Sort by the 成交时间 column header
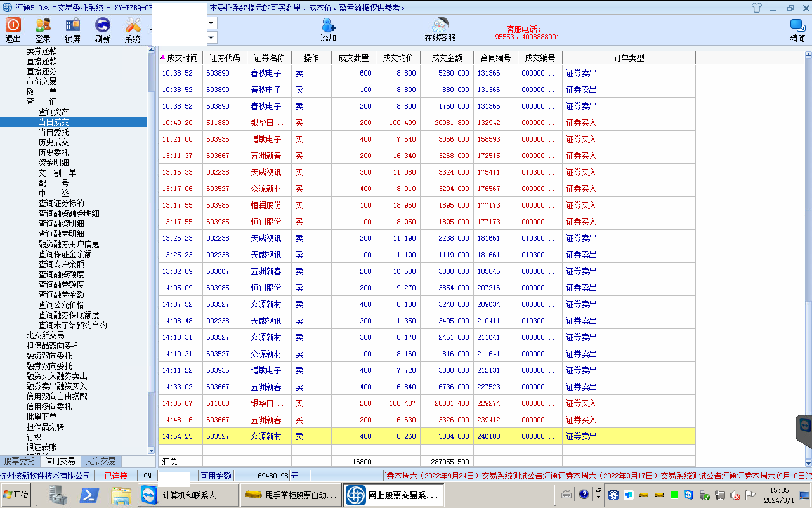The width and height of the screenshot is (812, 508). pos(181,58)
